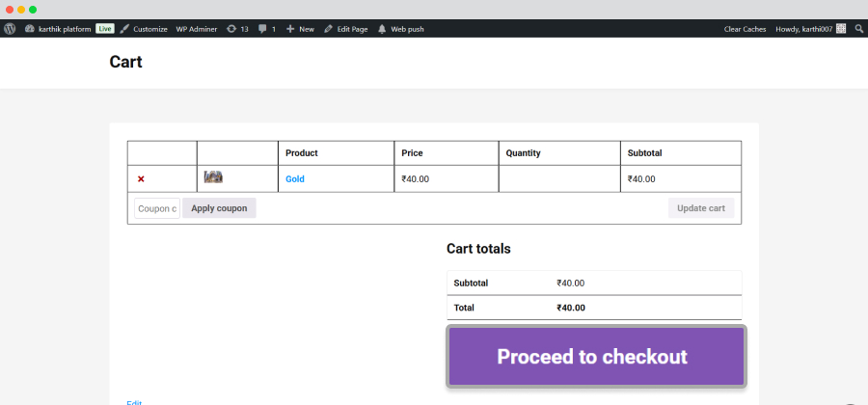Click the Apply coupon button
The height and width of the screenshot is (405, 868).
click(x=219, y=208)
